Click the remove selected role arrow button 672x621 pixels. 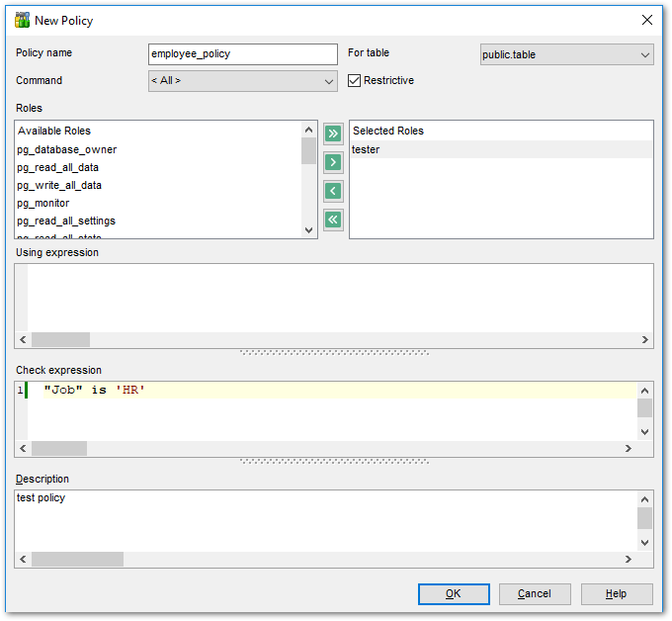coord(333,191)
